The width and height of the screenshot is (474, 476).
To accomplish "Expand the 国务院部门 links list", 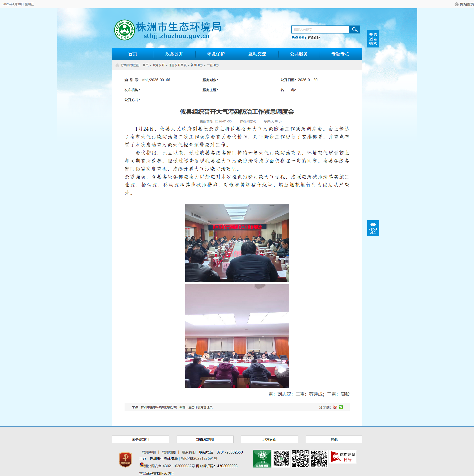I will [x=140, y=440].
